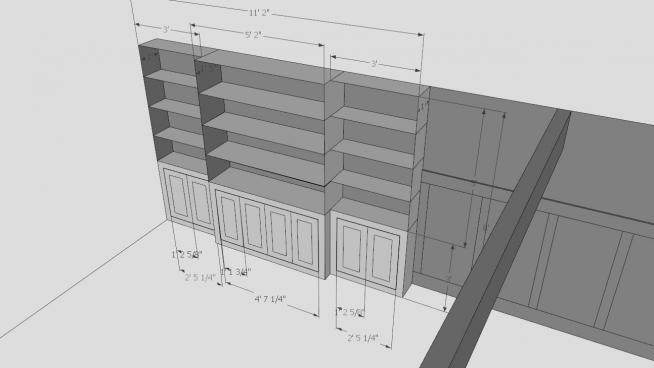Click right cabinet's 2' 5 1/4" dimension

pyautogui.click(x=362, y=338)
